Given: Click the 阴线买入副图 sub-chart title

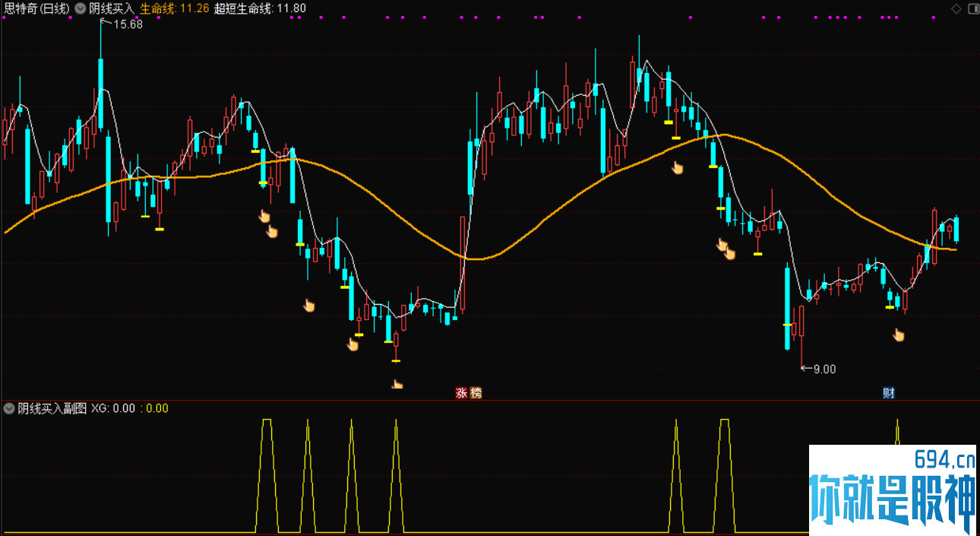Looking at the screenshot, I should (52, 408).
